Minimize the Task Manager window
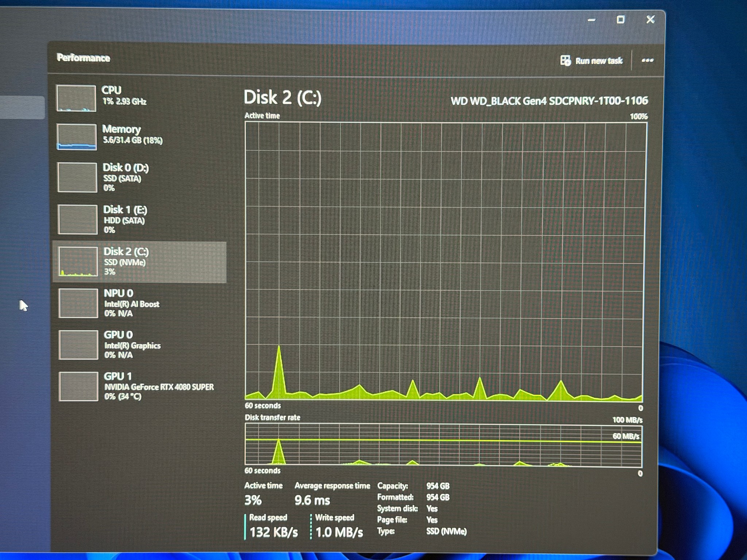 tap(592, 20)
